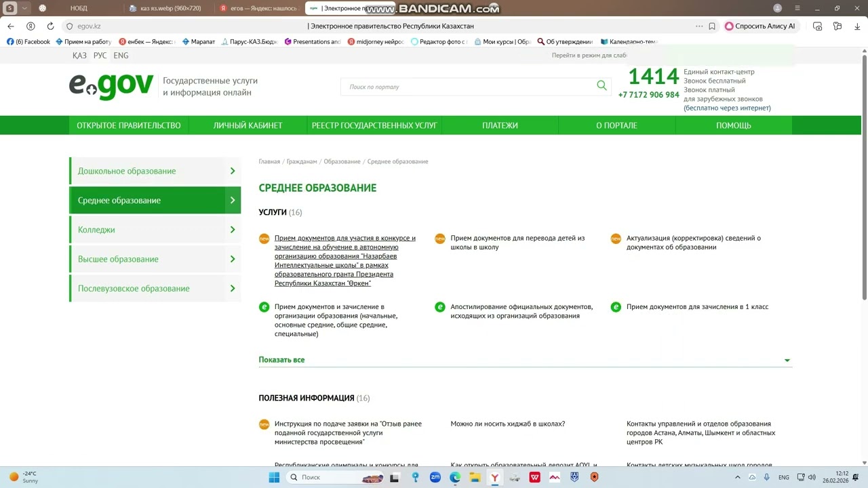Open Апостилирование официальных документов service
Viewport: 868px width, 488px height.
521,311
